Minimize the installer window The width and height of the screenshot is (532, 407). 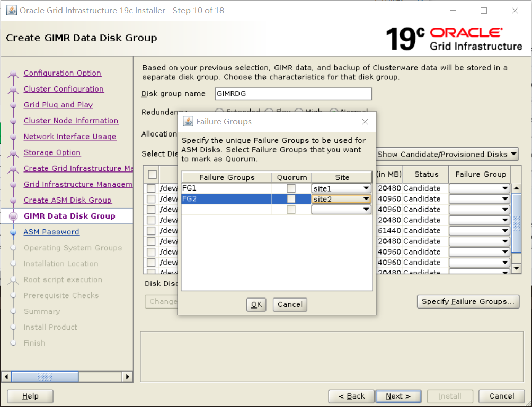453,11
